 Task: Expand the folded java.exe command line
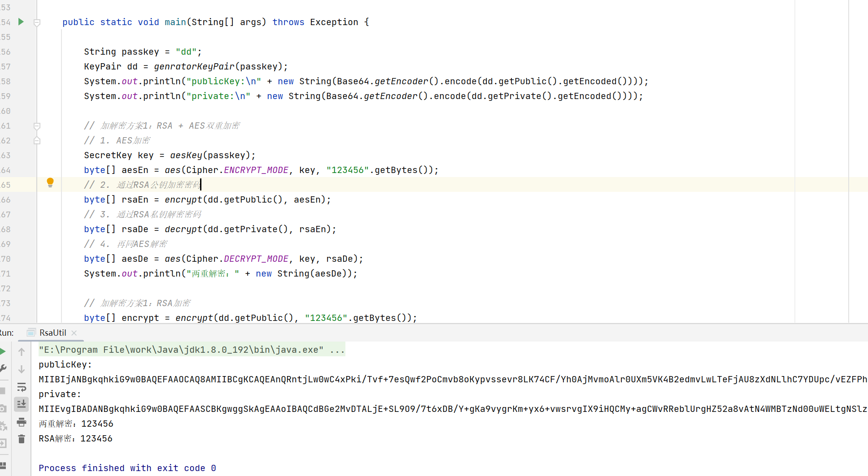tap(337, 350)
